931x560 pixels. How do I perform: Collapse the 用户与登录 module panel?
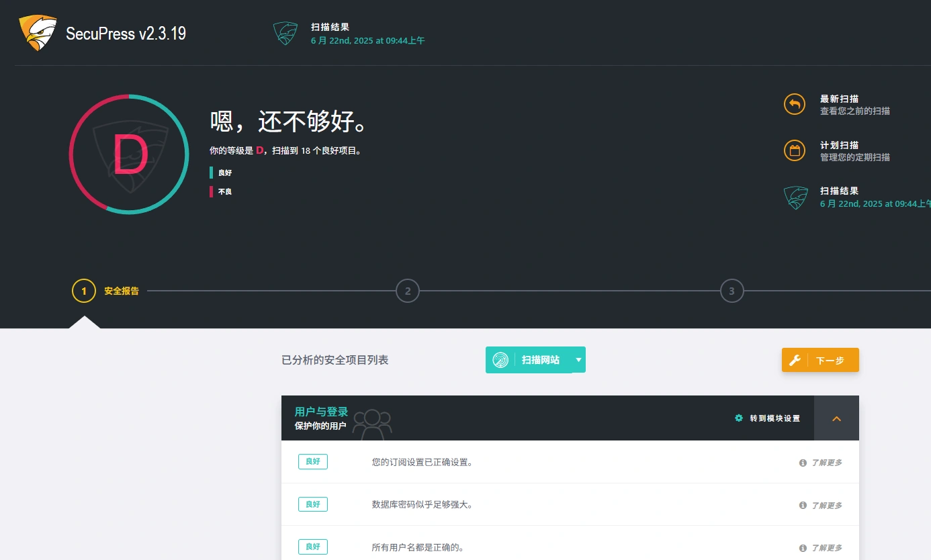[836, 418]
